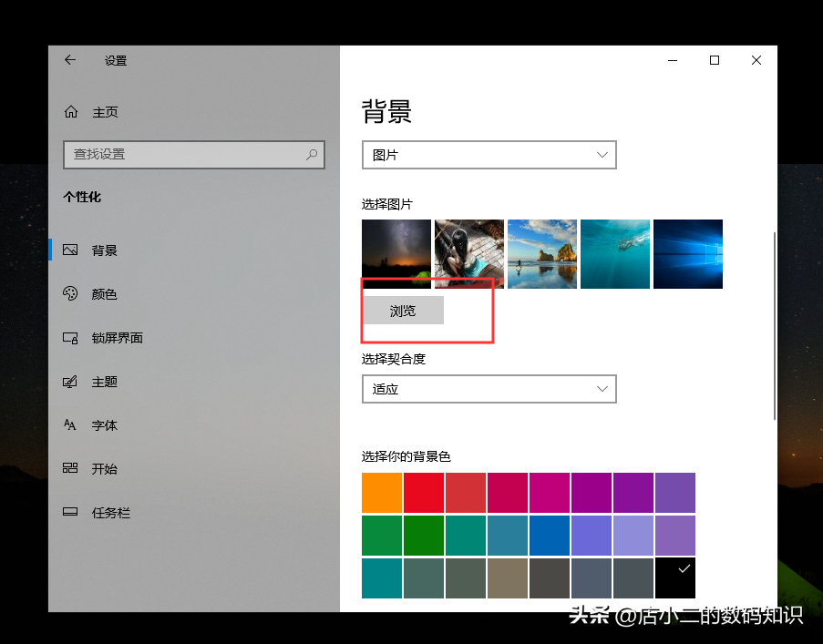Pick the magenta pink swatch

pos(550,493)
